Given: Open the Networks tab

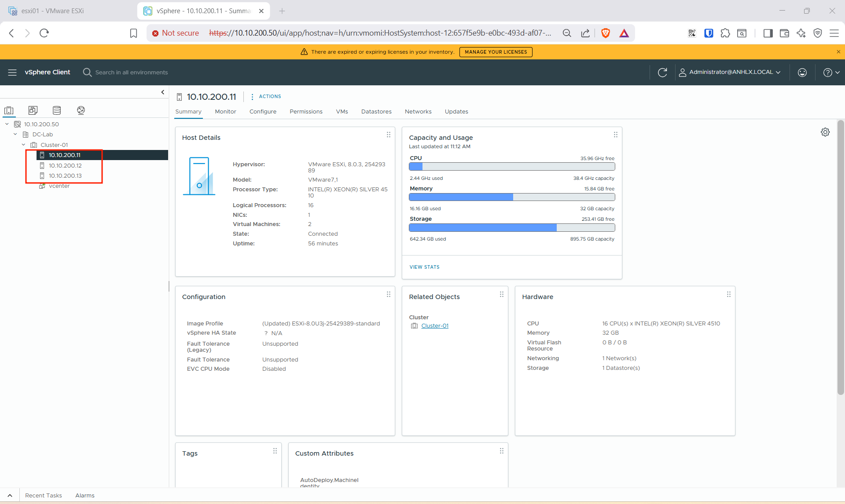Looking at the screenshot, I should tap(418, 112).
